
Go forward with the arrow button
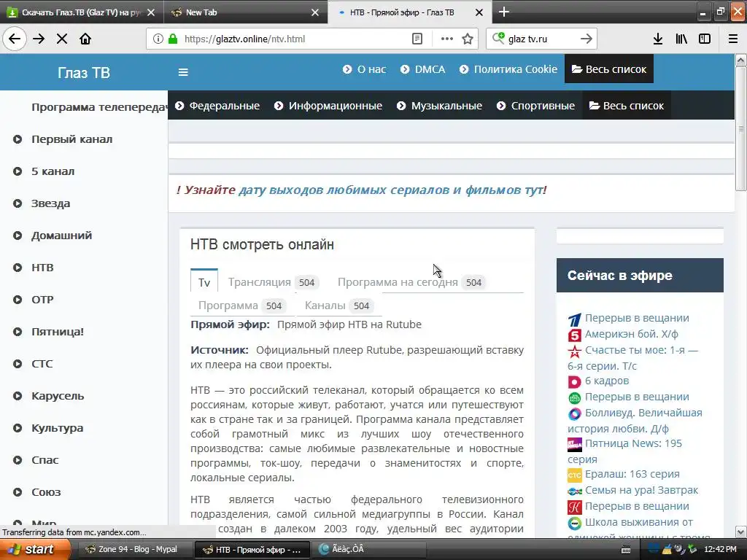(39, 39)
